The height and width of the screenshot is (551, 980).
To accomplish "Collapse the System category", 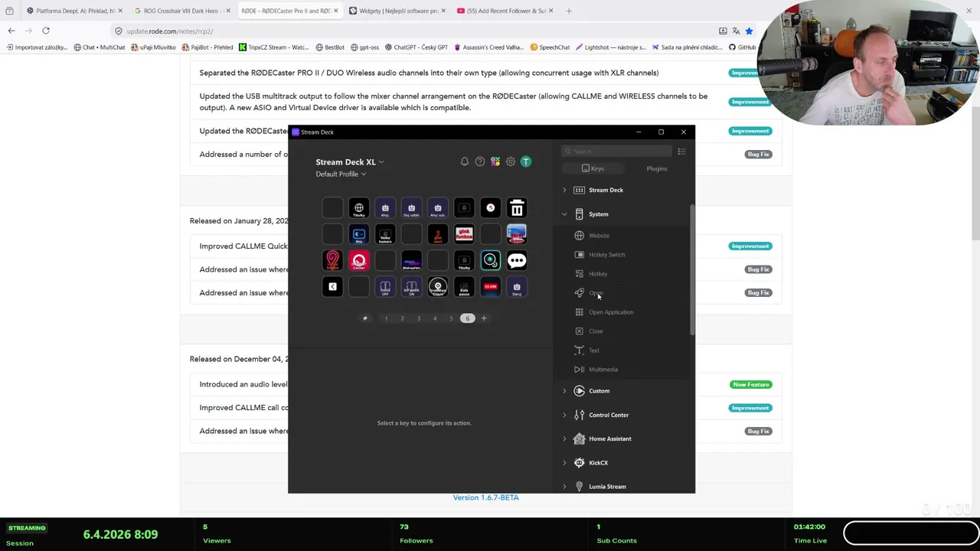I will [564, 214].
